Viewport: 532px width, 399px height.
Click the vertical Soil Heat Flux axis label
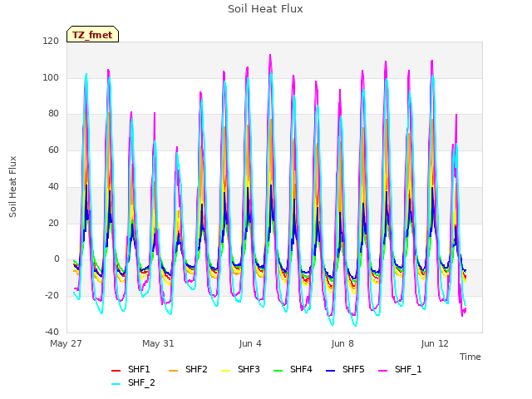tap(12, 186)
